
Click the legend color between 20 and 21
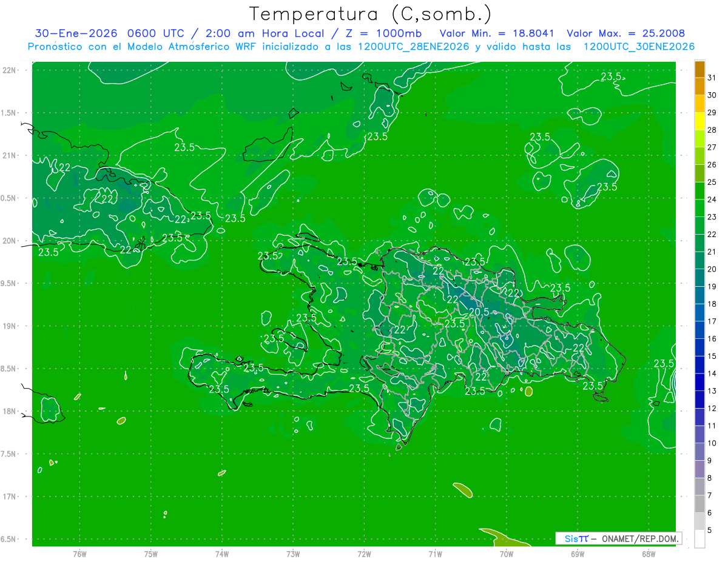699,261
